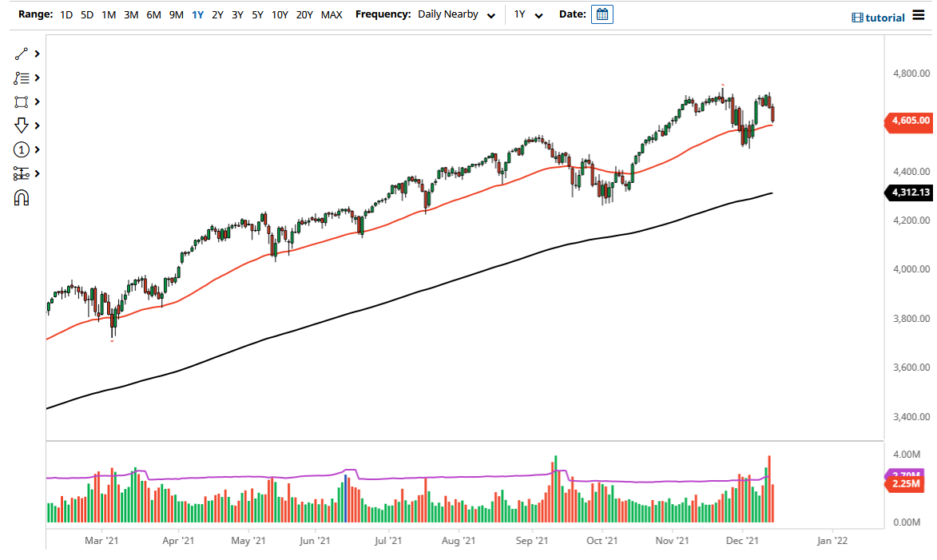
Task: Select the rectangle shape tool
Action: [22, 101]
